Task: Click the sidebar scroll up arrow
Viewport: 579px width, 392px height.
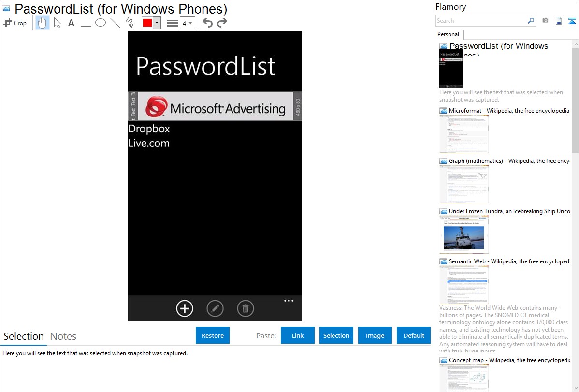Action: 575,44
